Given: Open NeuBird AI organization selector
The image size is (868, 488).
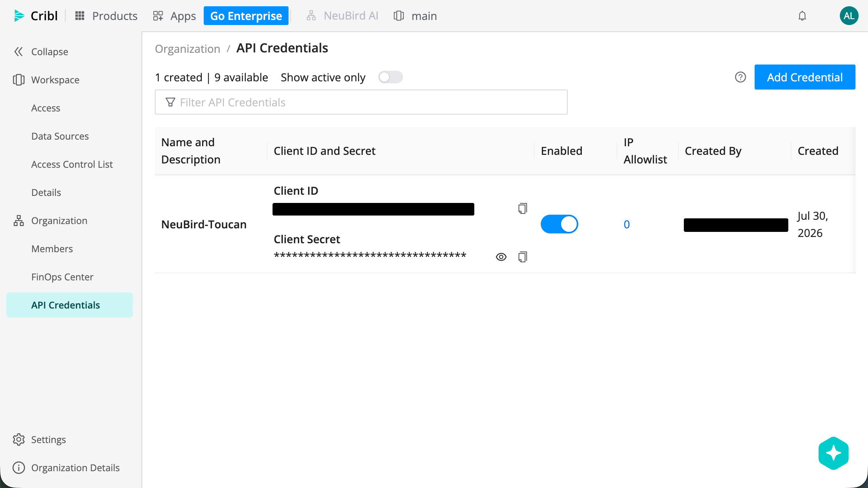Looking at the screenshot, I should coord(342,16).
